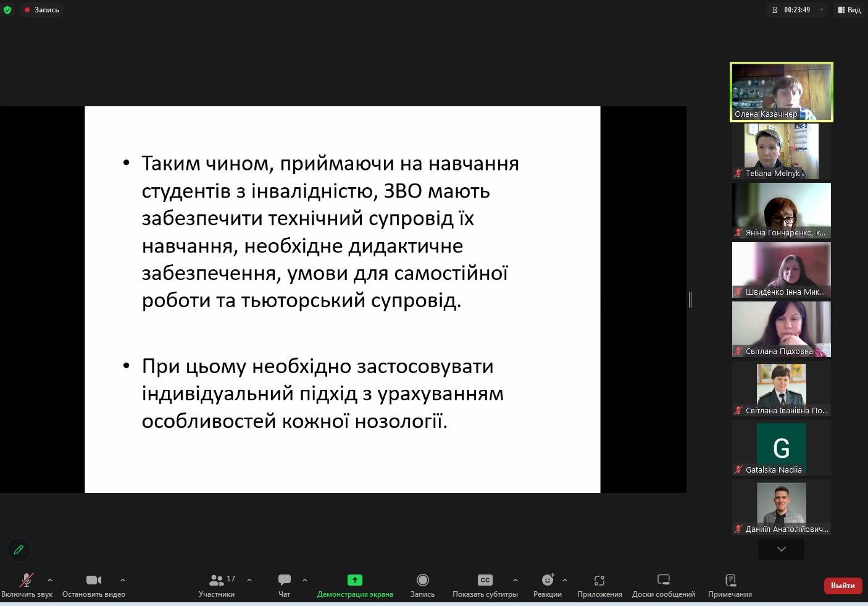Click the red Выйти leave button
The width and height of the screenshot is (868, 606).
pos(843,586)
